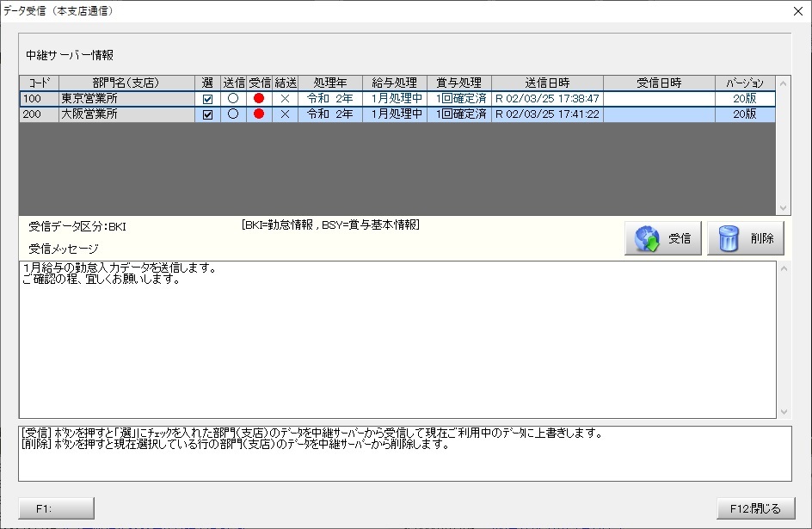The image size is (812, 529).
Task: Click the バージョン column header
Action: pos(745,83)
